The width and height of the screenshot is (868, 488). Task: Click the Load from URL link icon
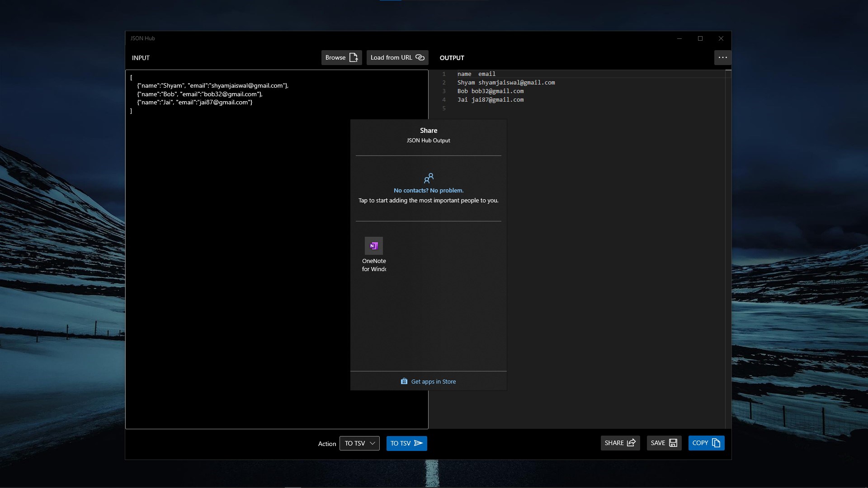[420, 57]
